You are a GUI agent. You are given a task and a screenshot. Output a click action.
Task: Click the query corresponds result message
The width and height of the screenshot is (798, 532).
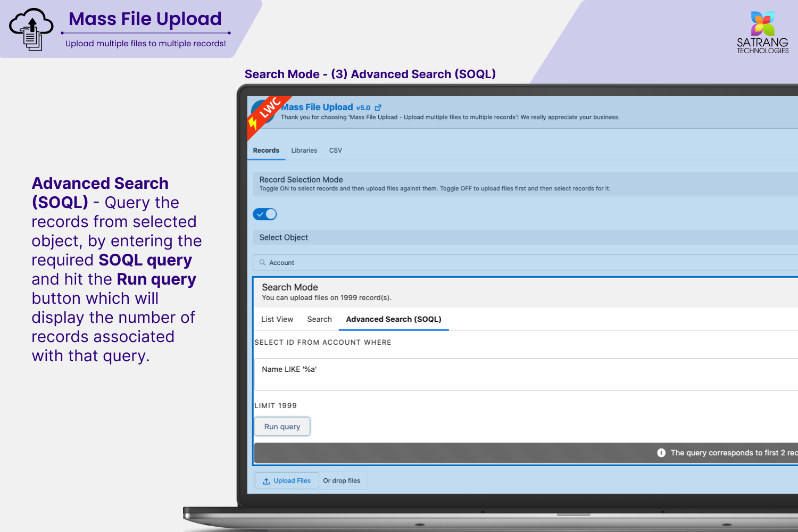pyautogui.click(x=734, y=453)
